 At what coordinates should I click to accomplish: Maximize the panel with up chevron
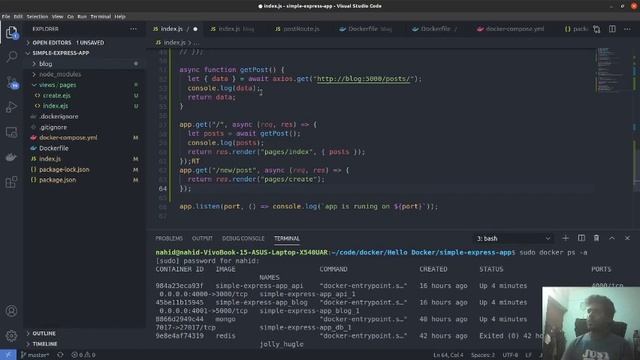[x=612, y=238]
